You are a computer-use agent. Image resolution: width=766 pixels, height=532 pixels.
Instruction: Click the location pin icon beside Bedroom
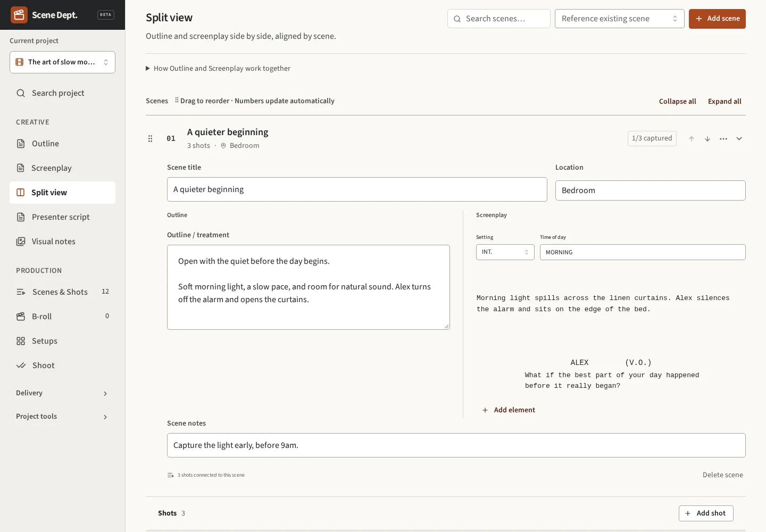(223, 146)
